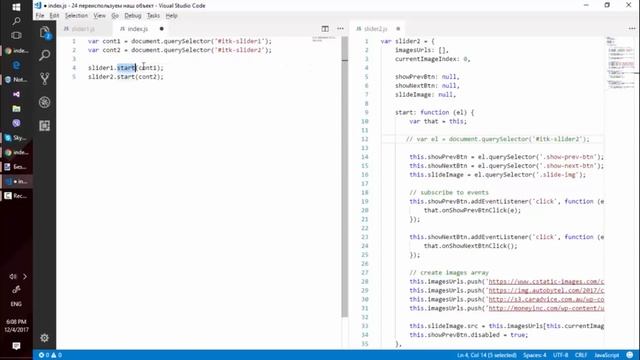Switch to the slider1.js tab
Screen dimensions: 640x360
(84, 29)
